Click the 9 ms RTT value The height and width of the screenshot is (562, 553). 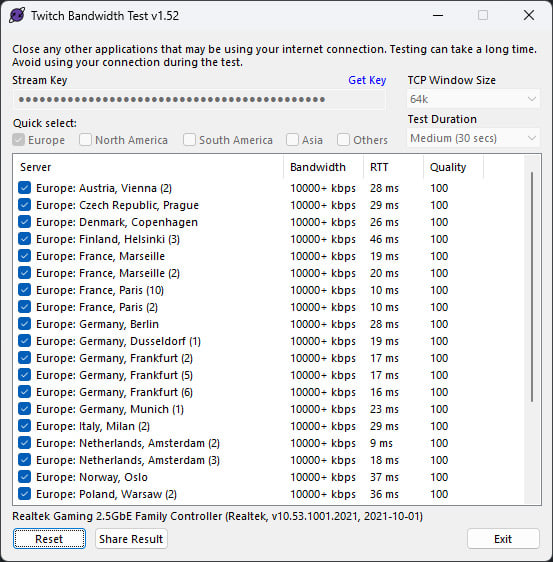[x=381, y=443]
